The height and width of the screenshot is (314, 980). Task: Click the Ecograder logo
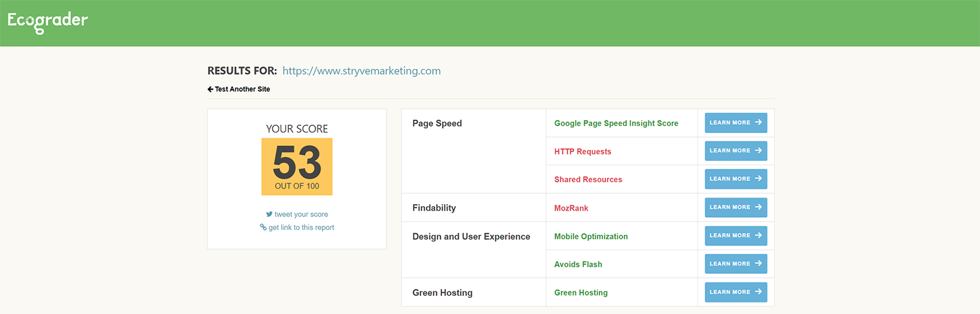pos(48,22)
